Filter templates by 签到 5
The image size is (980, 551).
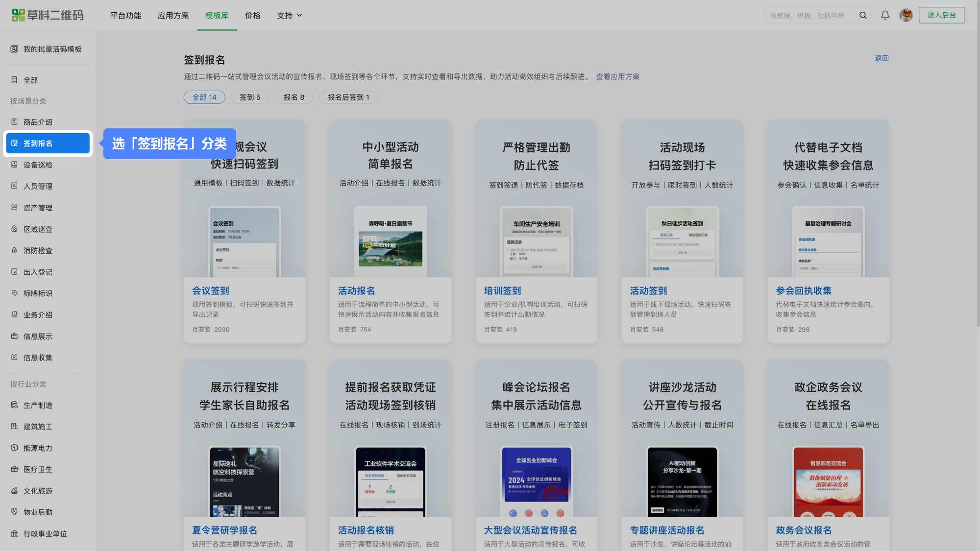coord(250,97)
